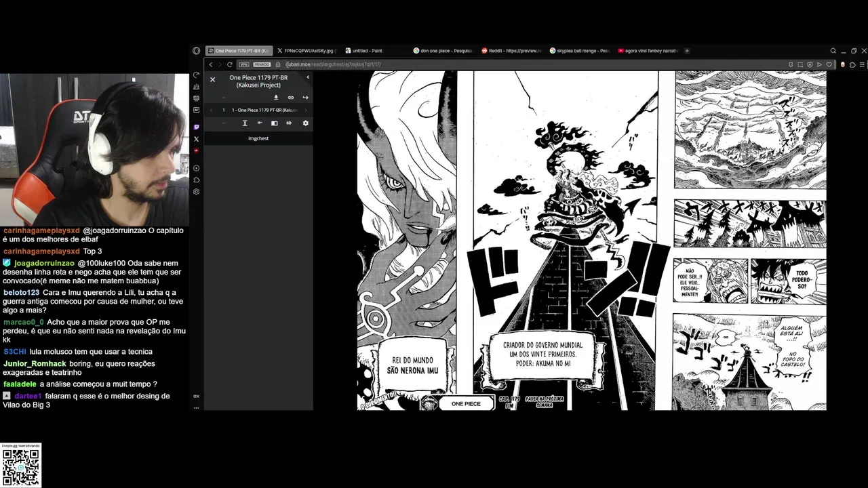Go to next chapter arrow
The height and width of the screenshot is (488, 868).
[x=306, y=110]
